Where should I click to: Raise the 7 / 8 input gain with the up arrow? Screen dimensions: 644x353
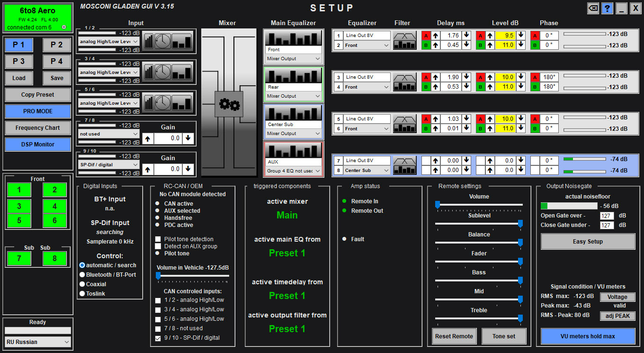point(148,138)
